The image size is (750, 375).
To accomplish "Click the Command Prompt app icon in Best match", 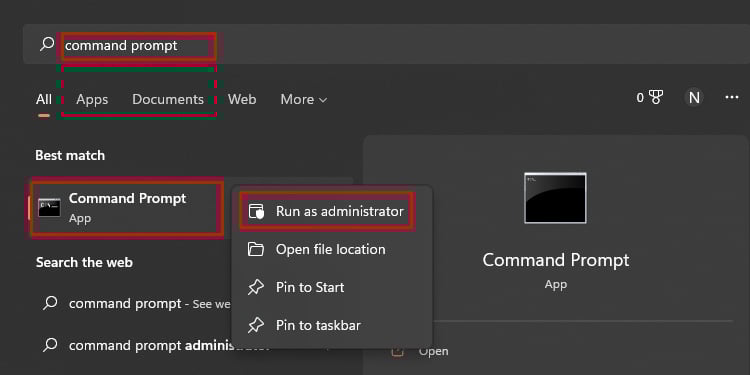I will click(49, 208).
